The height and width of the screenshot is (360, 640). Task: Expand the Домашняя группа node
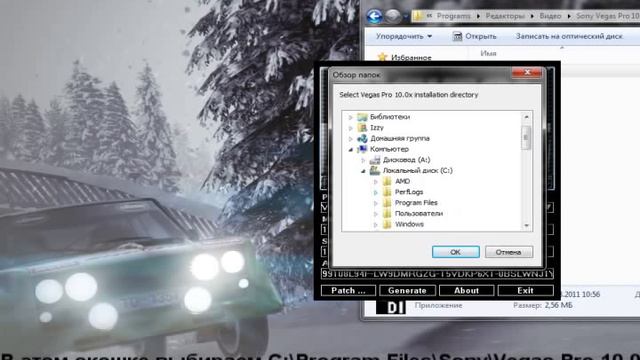coord(350,138)
